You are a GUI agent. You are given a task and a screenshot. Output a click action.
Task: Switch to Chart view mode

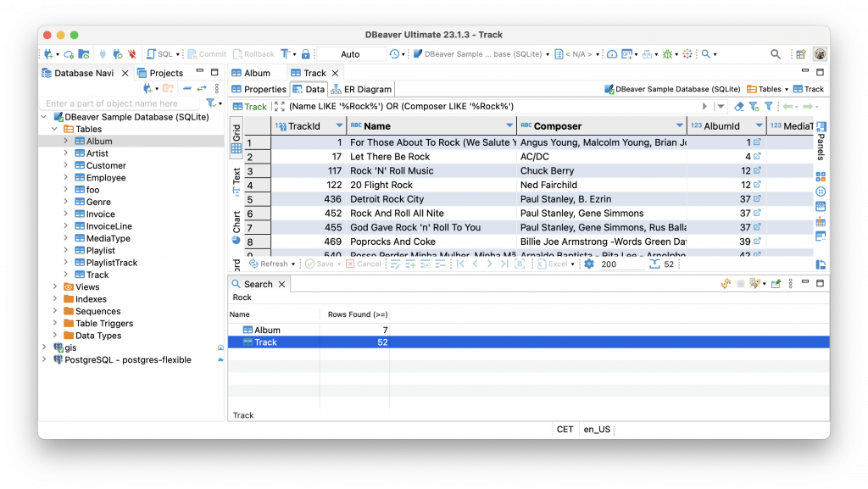[236, 226]
